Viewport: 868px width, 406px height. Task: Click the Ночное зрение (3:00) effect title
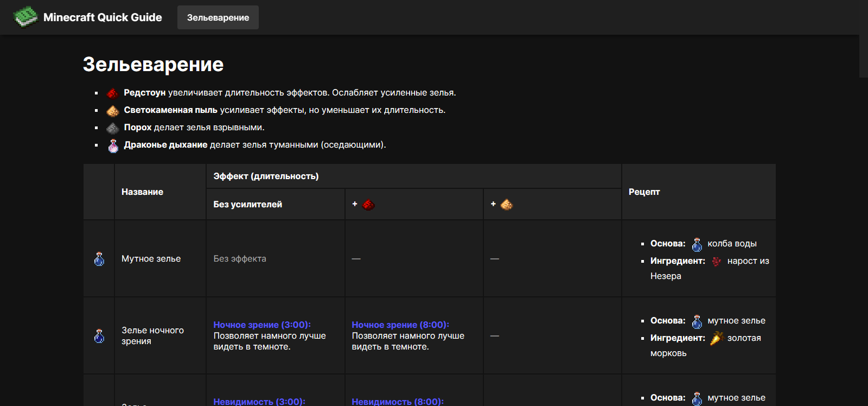coord(262,325)
